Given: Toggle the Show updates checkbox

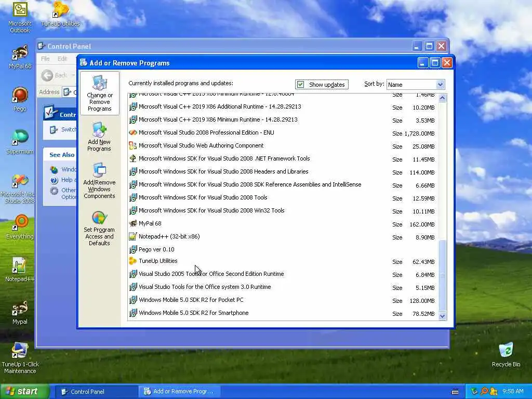Looking at the screenshot, I should point(301,85).
